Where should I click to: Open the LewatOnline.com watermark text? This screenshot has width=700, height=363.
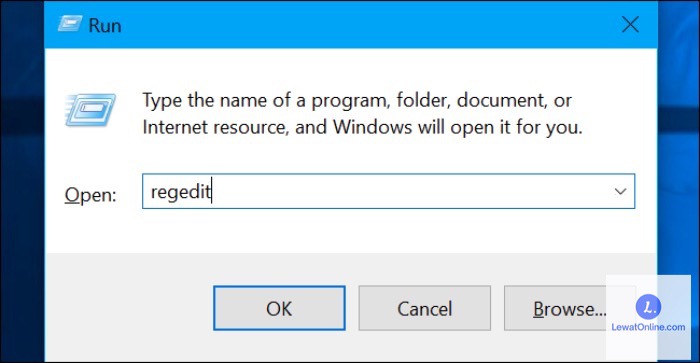[x=648, y=327]
